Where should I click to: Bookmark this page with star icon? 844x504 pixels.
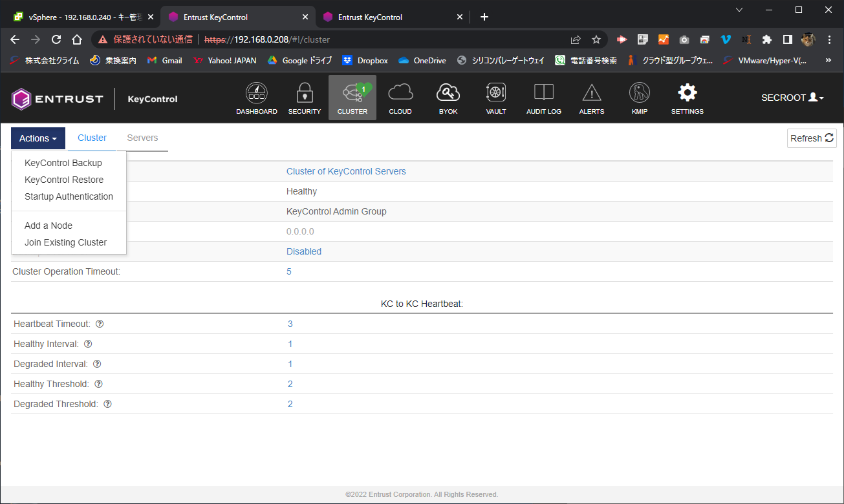pyautogui.click(x=596, y=39)
